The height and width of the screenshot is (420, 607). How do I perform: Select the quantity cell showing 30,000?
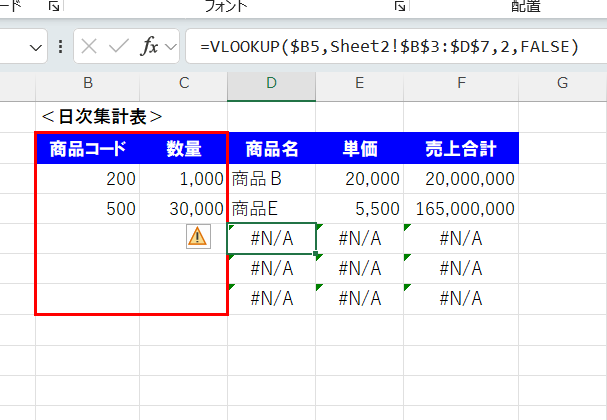click(183, 209)
